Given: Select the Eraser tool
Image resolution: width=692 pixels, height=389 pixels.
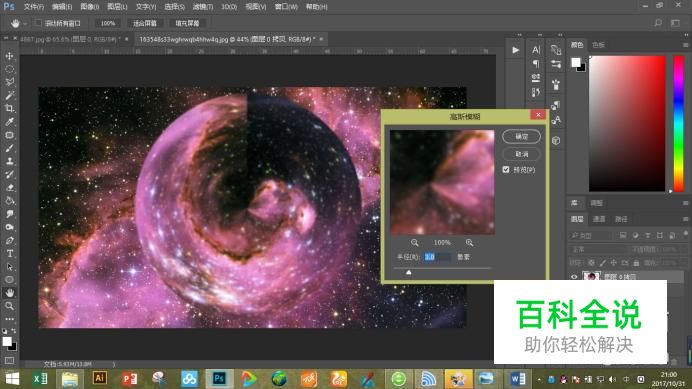Looking at the screenshot, I should [x=9, y=188].
